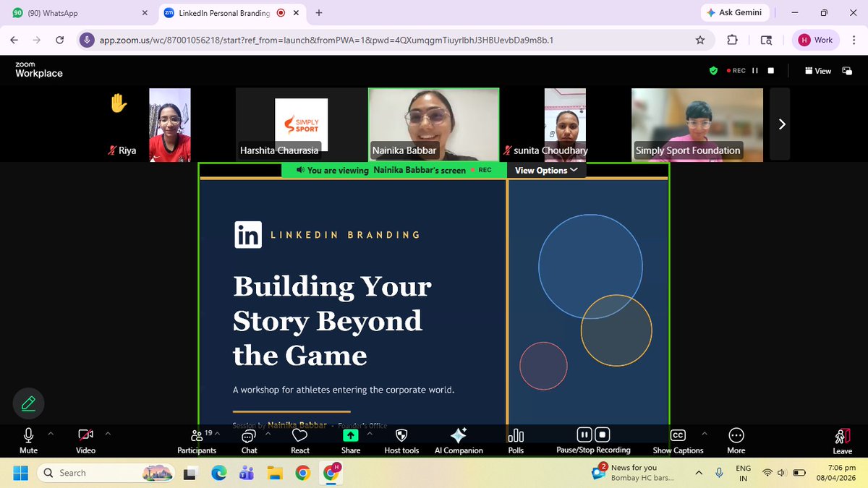Open the Polls panel
This screenshot has width=868, height=488.
[516, 440]
